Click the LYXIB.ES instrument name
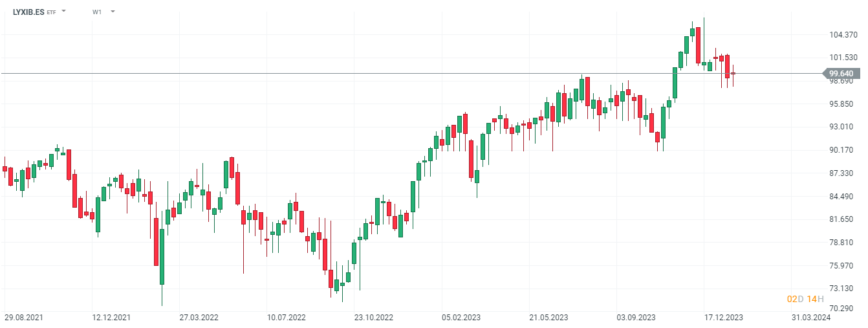 pos(28,12)
